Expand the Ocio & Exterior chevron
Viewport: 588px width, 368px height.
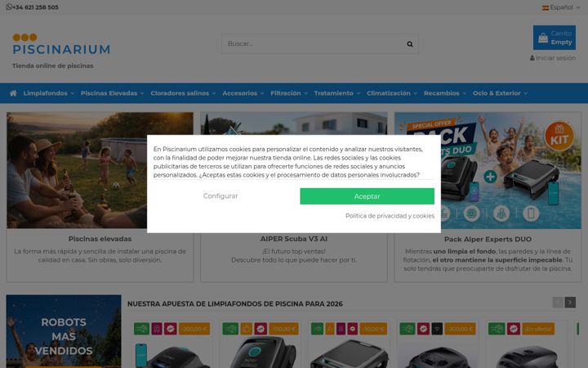tap(525, 93)
